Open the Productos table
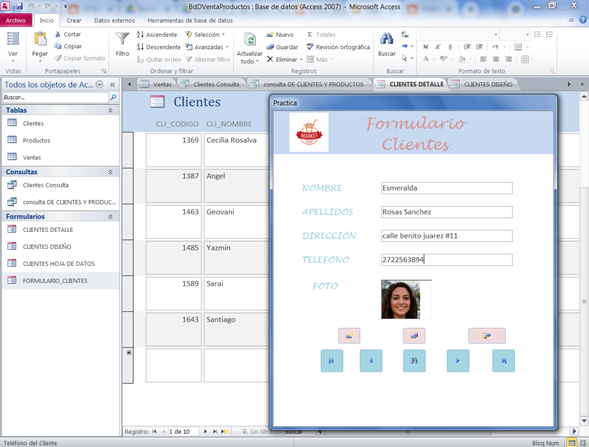589x447 pixels. coord(36,140)
